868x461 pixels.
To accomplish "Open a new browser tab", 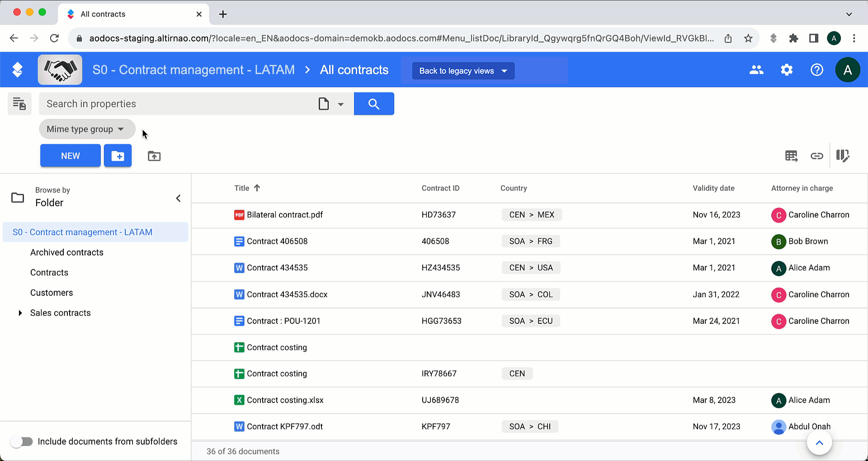I will click(223, 14).
